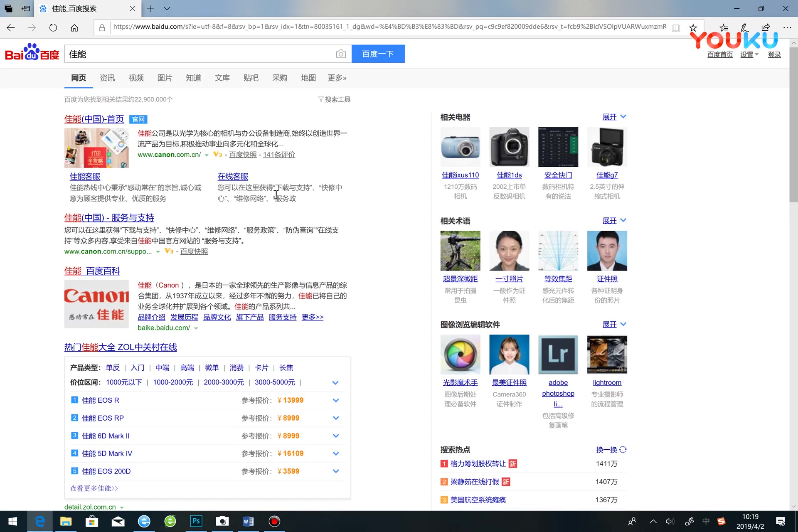Screen dimensions: 798x532
Task: Expand 佳能 EOS R row details
Action: (x=336, y=400)
